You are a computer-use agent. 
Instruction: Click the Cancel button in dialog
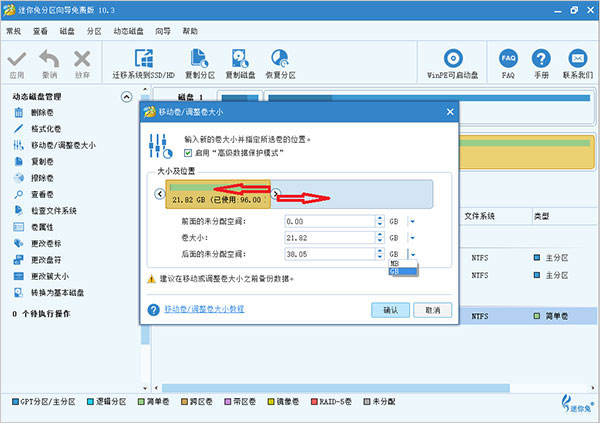pyautogui.click(x=432, y=310)
